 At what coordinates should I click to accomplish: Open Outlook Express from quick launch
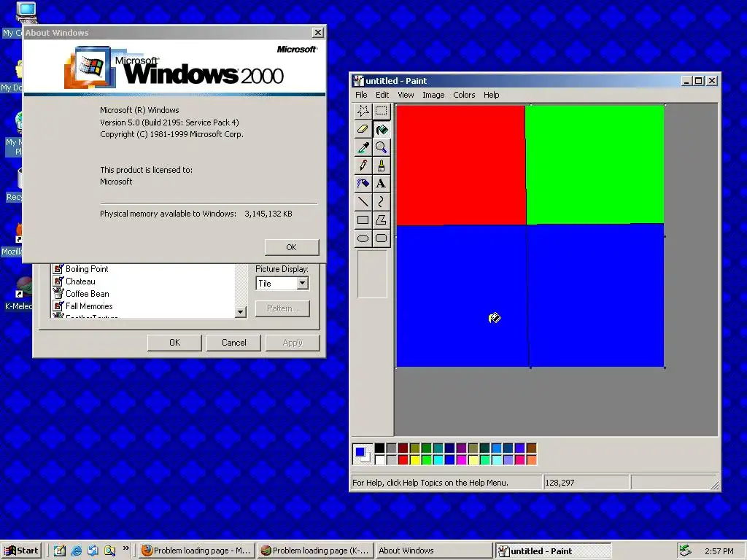[93, 551]
